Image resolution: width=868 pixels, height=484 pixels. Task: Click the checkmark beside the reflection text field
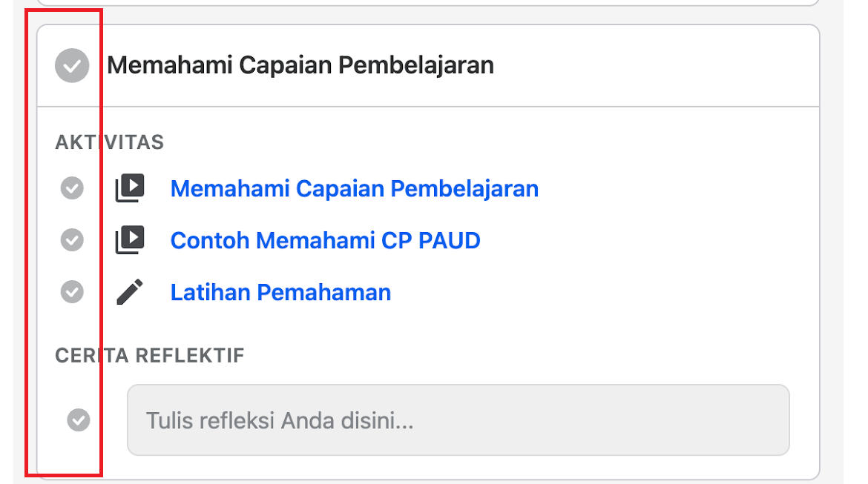click(79, 420)
